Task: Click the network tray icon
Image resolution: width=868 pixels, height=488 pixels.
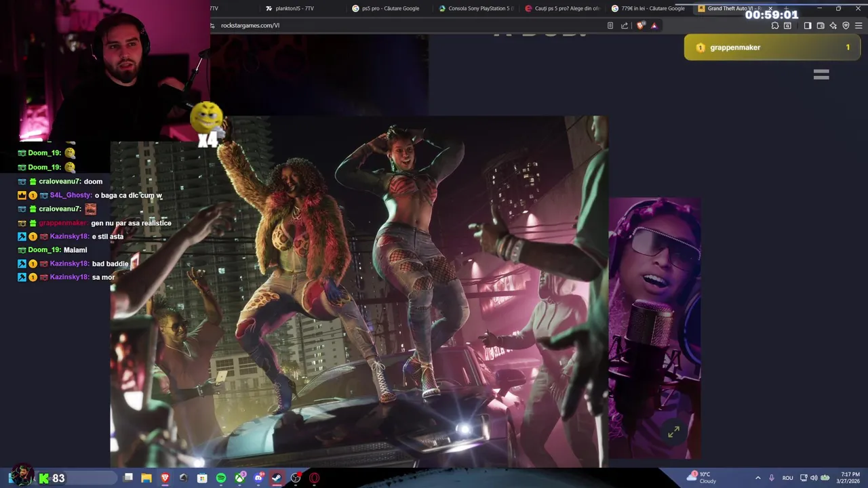Action: pos(804,478)
